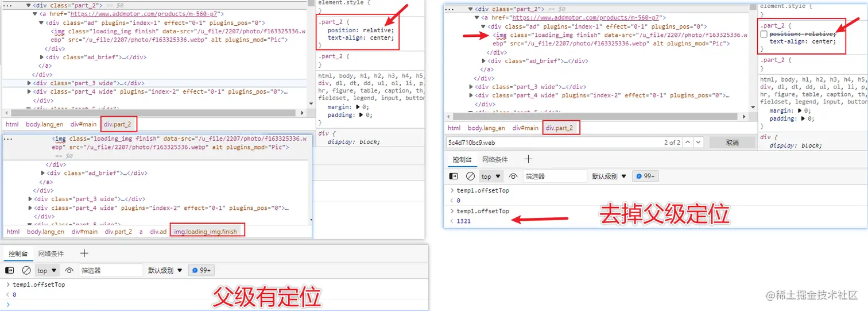The image size is (868, 311).
Task: Open the top context dropdown in right console
Action: 491,176
